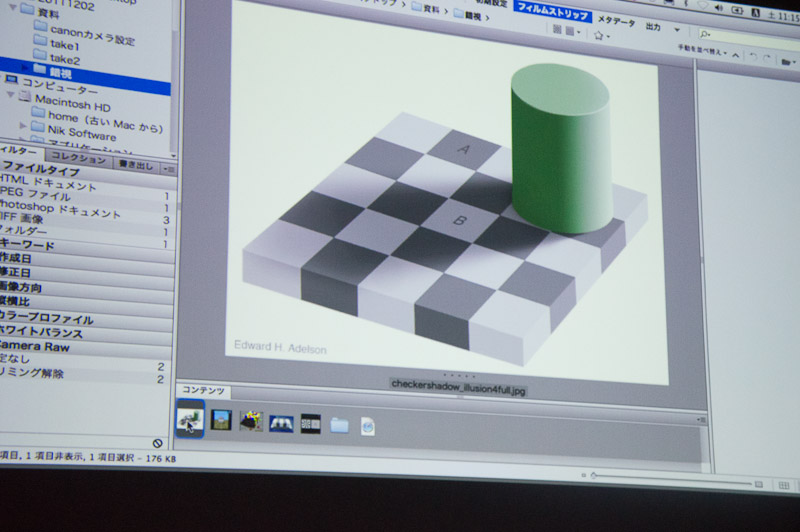The height and width of the screenshot is (532, 800).
Task: Rotate image 90° counterclockwise
Action: tap(754, 57)
